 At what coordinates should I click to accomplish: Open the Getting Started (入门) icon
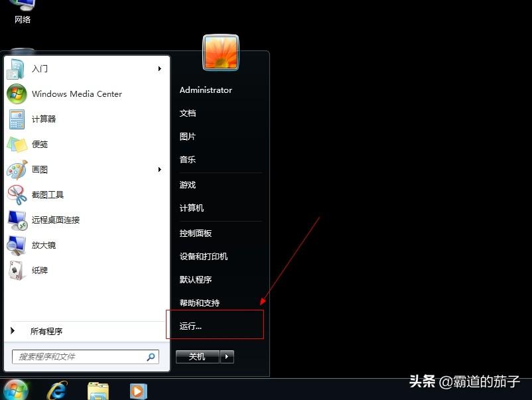click(x=17, y=69)
